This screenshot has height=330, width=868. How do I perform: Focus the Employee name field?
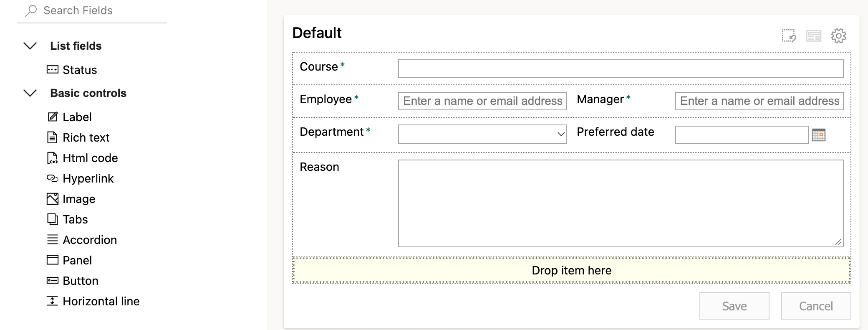pos(482,101)
